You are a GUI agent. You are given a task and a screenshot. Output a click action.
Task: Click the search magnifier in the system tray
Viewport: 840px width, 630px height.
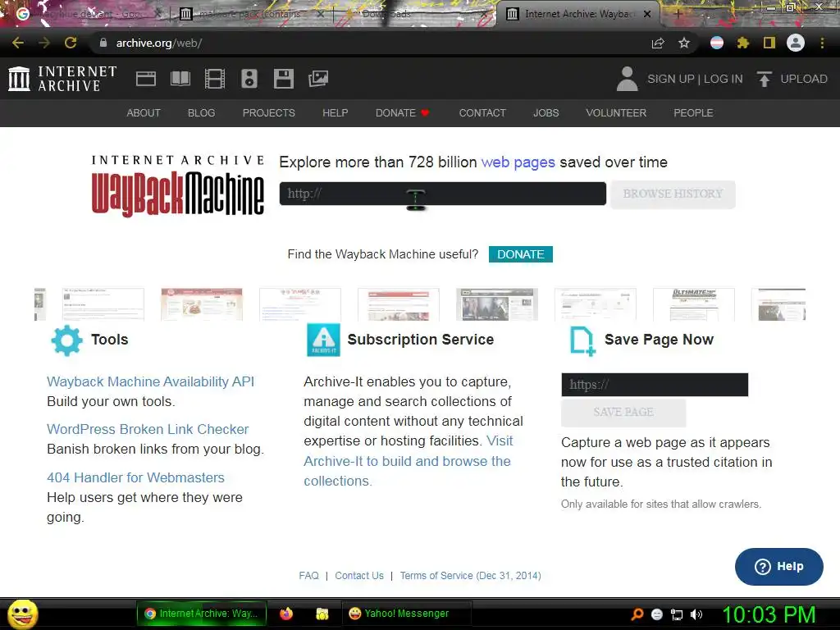[x=637, y=614]
